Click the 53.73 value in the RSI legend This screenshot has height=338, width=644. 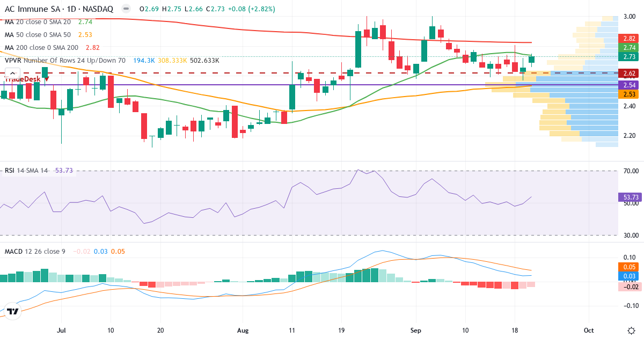point(64,171)
